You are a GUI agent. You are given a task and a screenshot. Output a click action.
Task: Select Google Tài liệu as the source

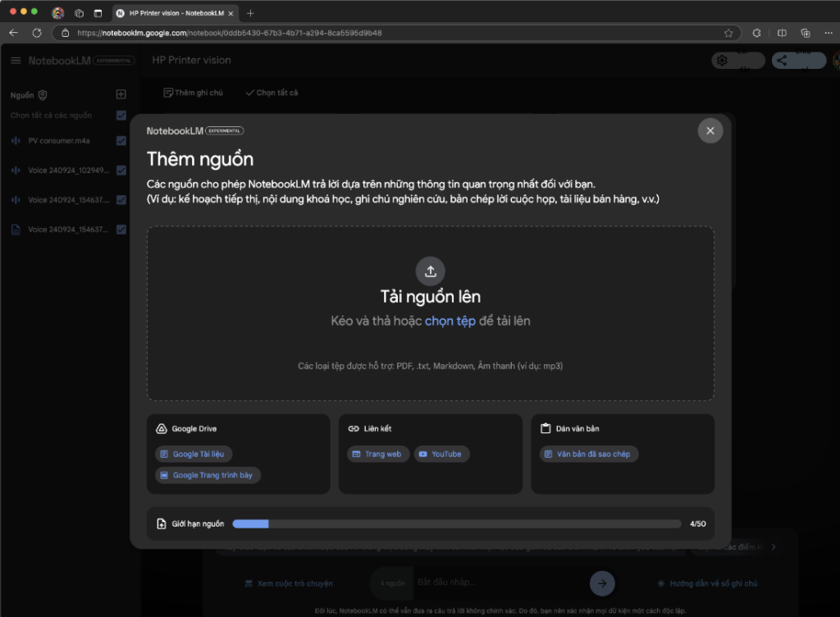click(x=194, y=454)
